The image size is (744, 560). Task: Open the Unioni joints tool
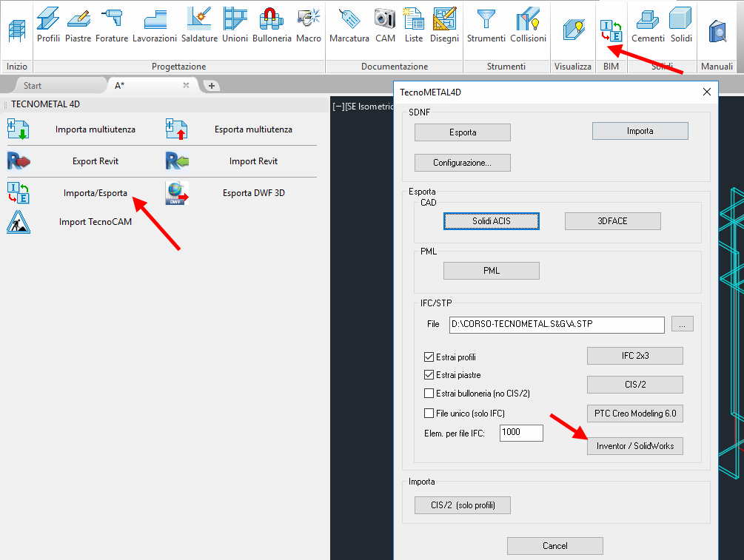click(235, 25)
